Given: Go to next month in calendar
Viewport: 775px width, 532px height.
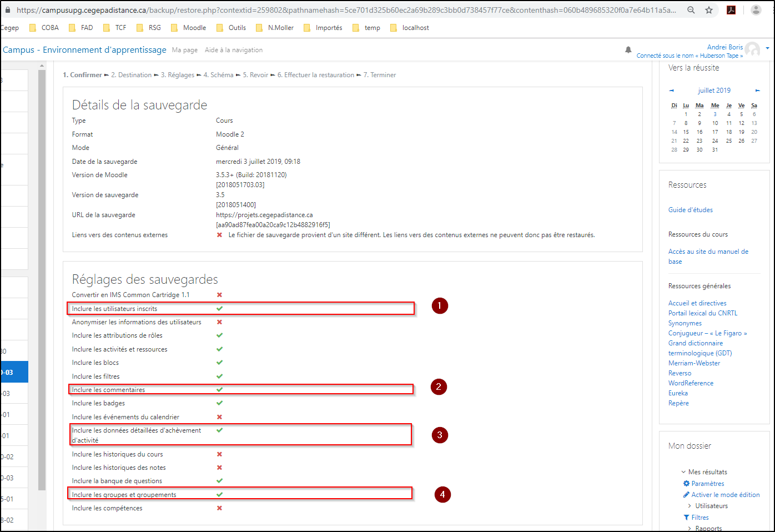Looking at the screenshot, I should click(x=757, y=91).
